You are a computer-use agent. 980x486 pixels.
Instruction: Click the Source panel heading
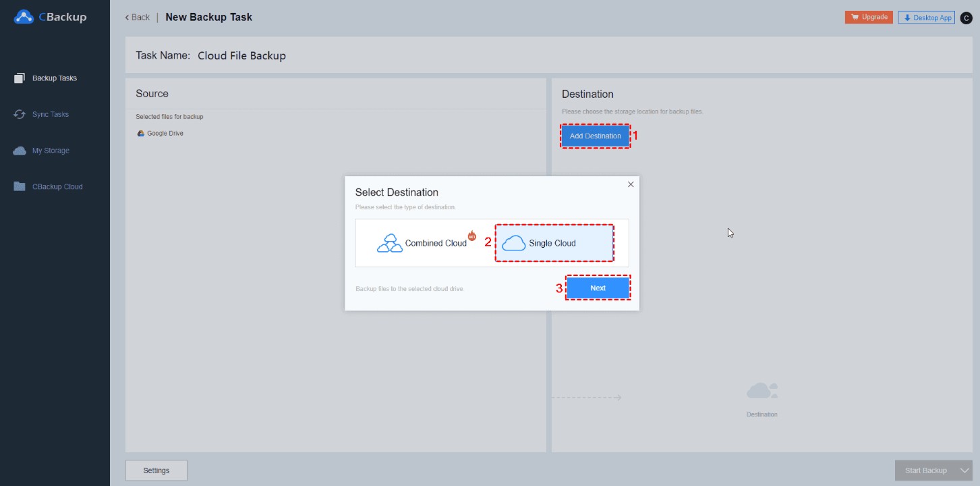pyautogui.click(x=152, y=94)
